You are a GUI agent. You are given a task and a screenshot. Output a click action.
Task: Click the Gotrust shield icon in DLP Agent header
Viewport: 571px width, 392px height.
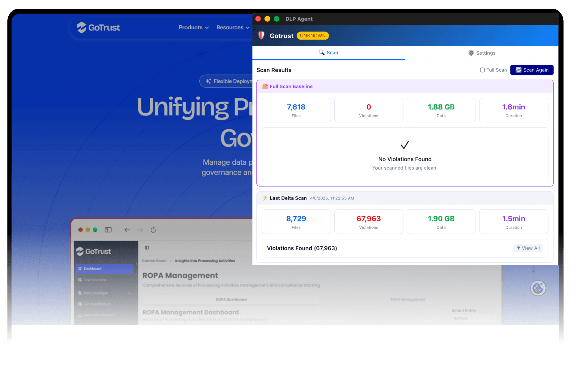pyautogui.click(x=261, y=36)
